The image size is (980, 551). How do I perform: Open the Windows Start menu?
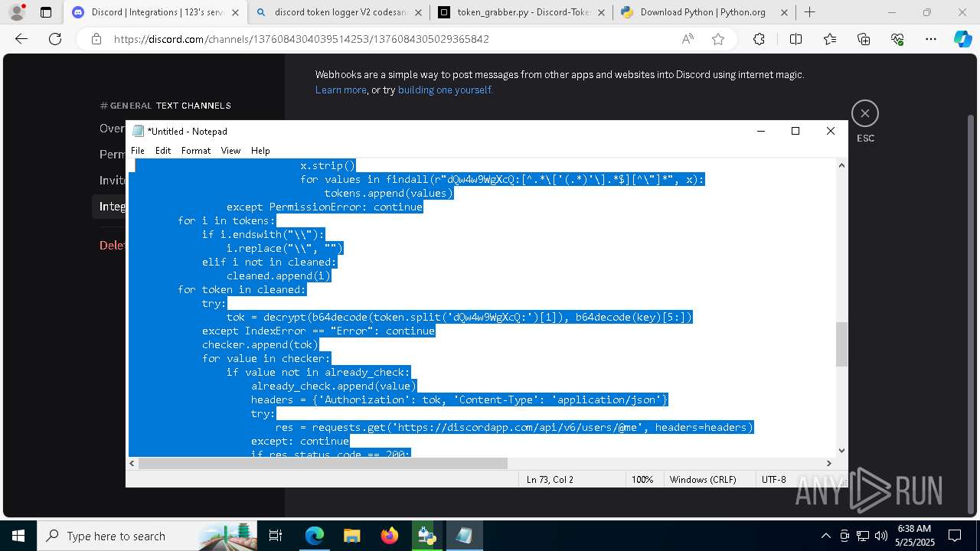coord(18,536)
